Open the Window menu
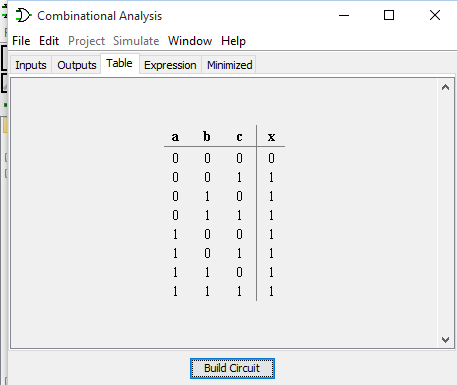 (190, 41)
